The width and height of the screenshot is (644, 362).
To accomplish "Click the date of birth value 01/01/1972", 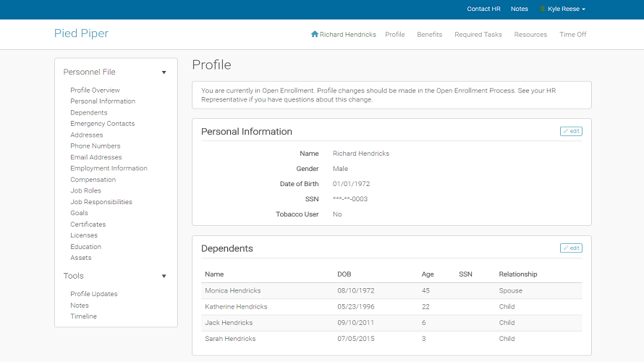I will pyautogui.click(x=351, y=184).
